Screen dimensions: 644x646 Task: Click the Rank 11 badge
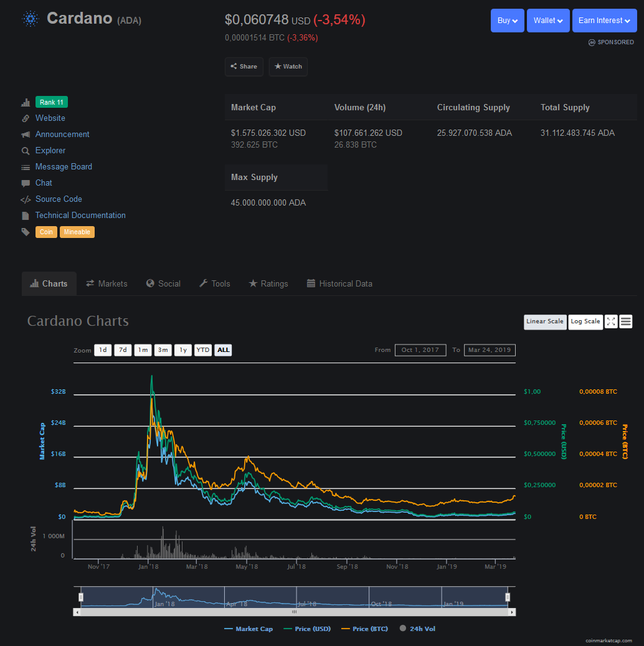52,102
